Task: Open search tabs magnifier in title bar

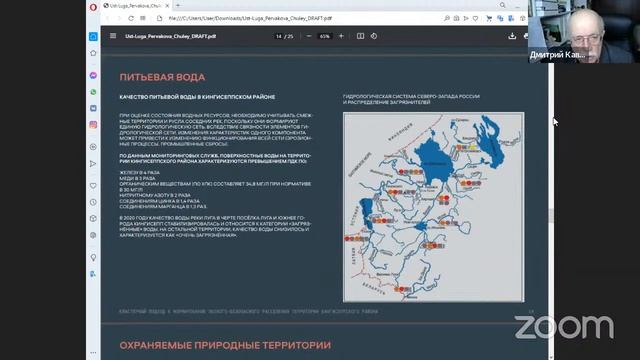Action: tap(502, 5)
